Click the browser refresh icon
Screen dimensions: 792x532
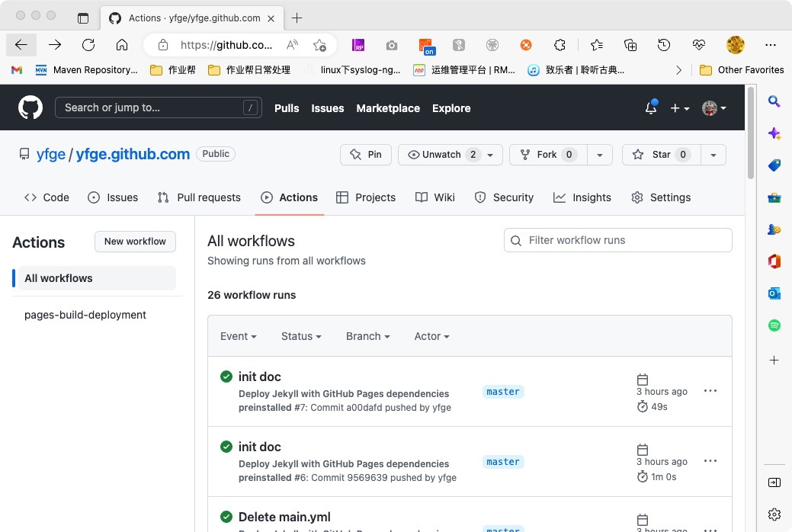click(88, 45)
